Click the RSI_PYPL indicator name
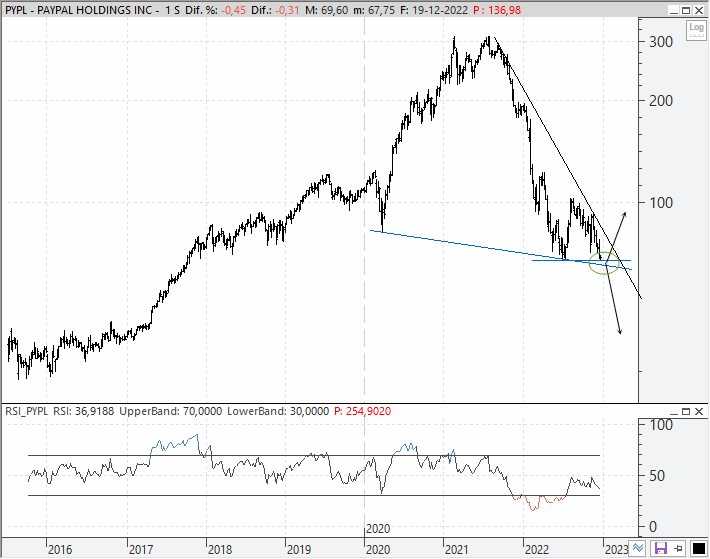The image size is (710, 559). point(26,411)
